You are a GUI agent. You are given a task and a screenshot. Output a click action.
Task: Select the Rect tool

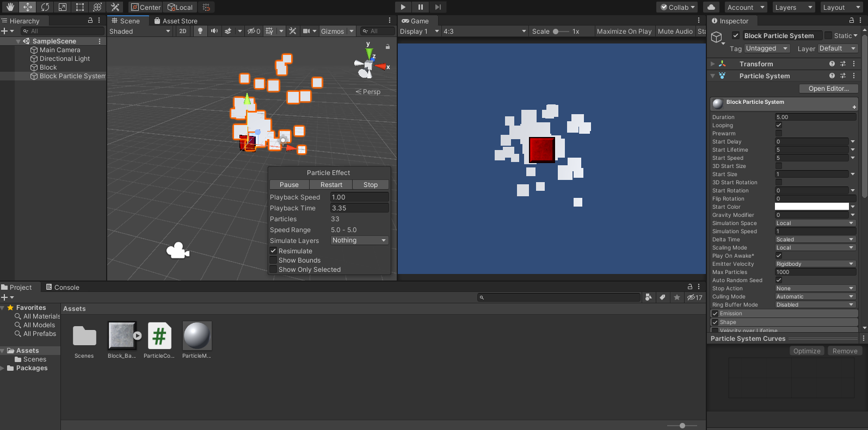79,7
